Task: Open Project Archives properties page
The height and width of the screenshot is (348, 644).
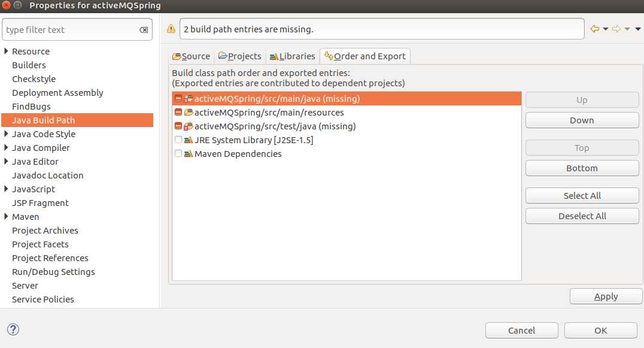Action: pos(45,231)
